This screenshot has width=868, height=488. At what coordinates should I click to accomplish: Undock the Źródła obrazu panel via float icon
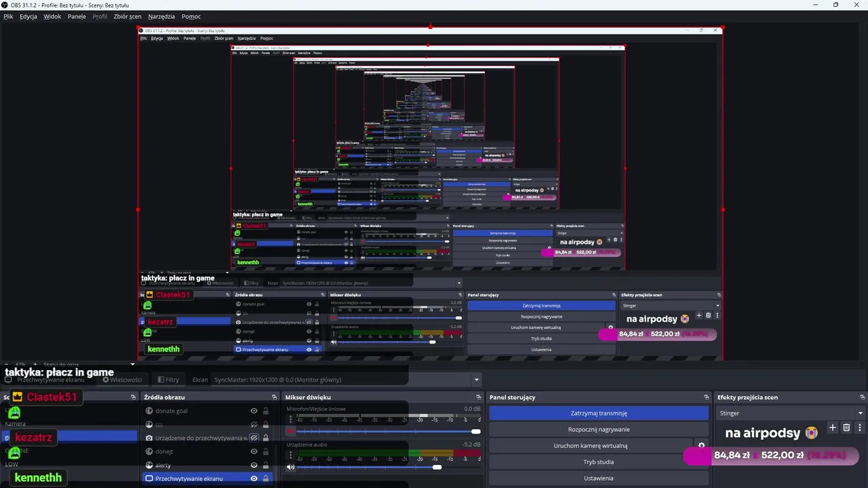click(275, 397)
